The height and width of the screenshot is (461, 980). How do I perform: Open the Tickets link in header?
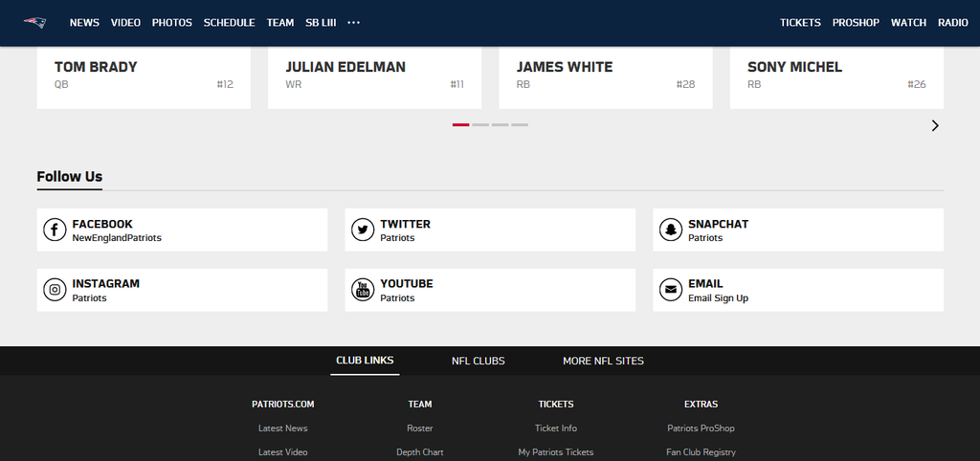(800, 22)
